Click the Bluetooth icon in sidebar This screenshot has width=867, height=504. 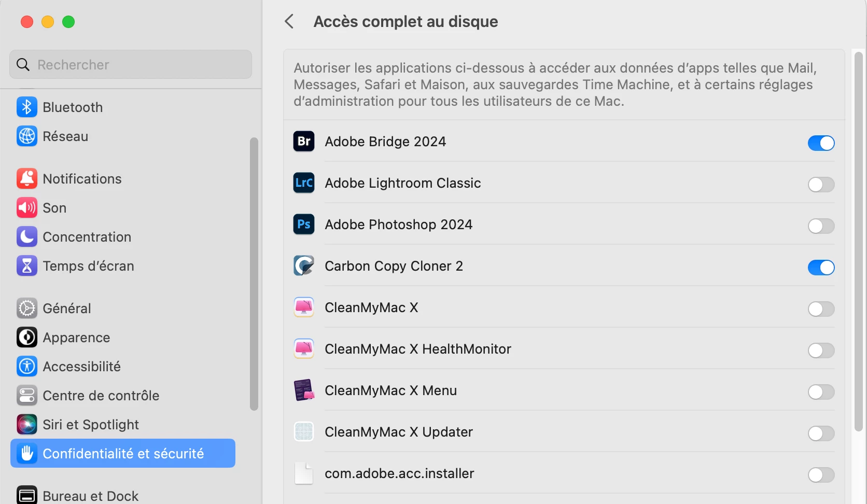tap(27, 107)
